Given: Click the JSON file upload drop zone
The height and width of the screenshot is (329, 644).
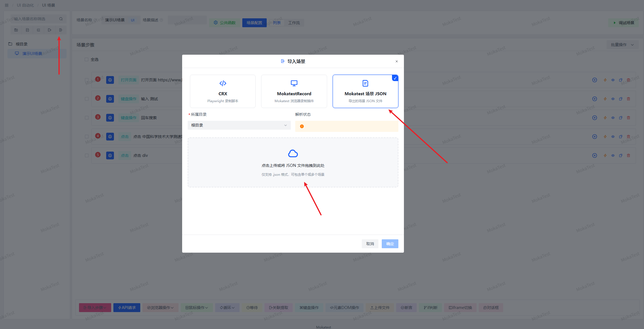Looking at the screenshot, I should pos(293,162).
